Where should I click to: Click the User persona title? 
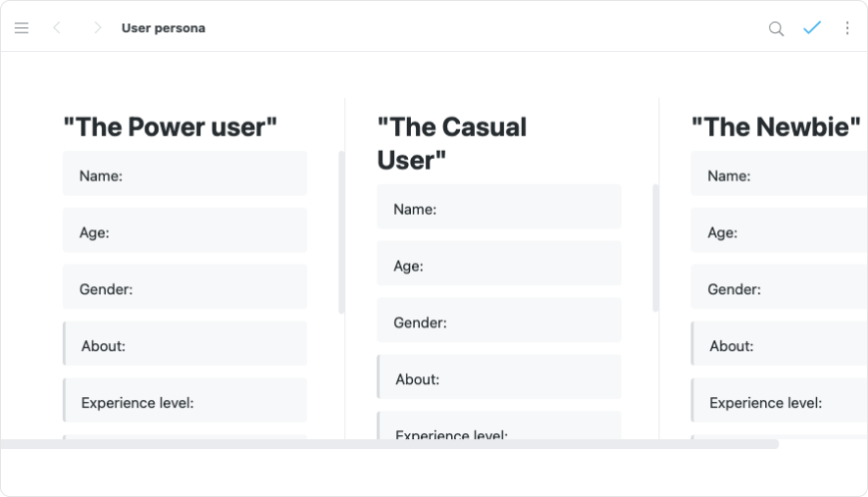(163, 28)
